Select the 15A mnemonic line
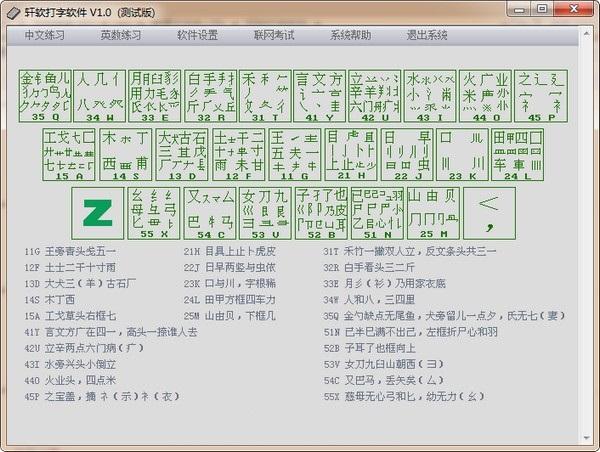 tap(70, 316)
